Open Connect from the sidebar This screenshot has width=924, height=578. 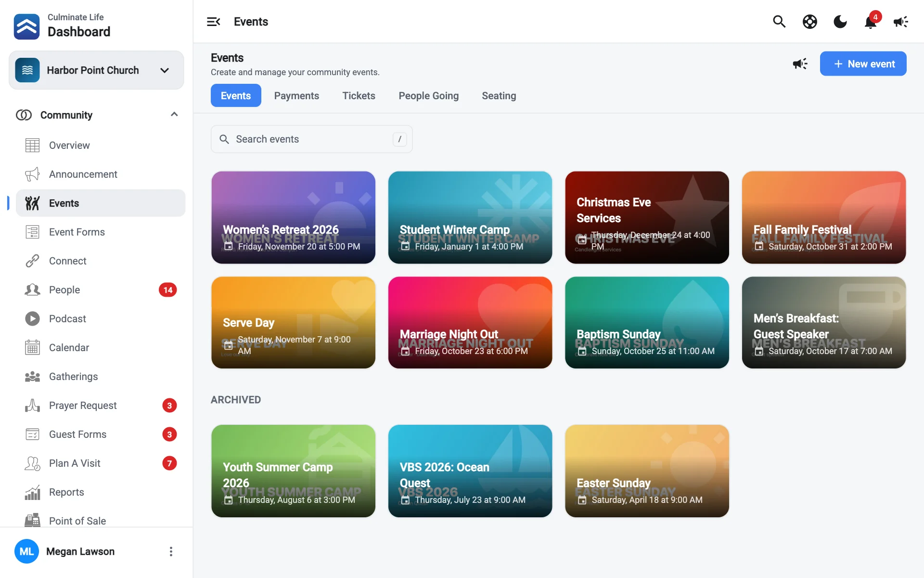(101, 261)
